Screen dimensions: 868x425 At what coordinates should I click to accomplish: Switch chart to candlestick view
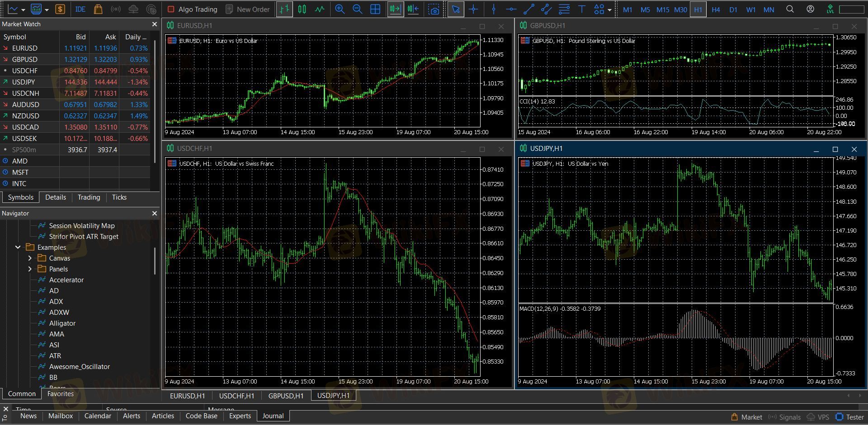tap(302, 9)
